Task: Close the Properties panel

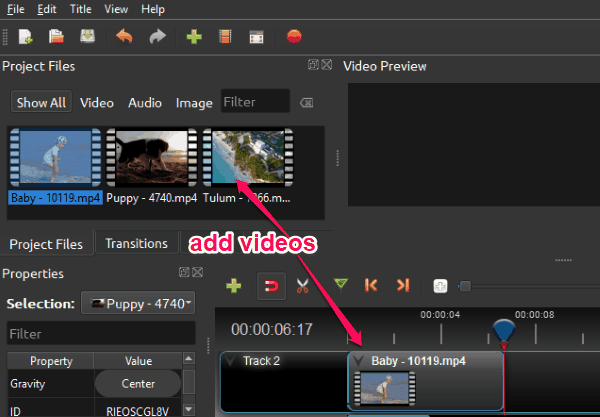Action: pos(197,272)
